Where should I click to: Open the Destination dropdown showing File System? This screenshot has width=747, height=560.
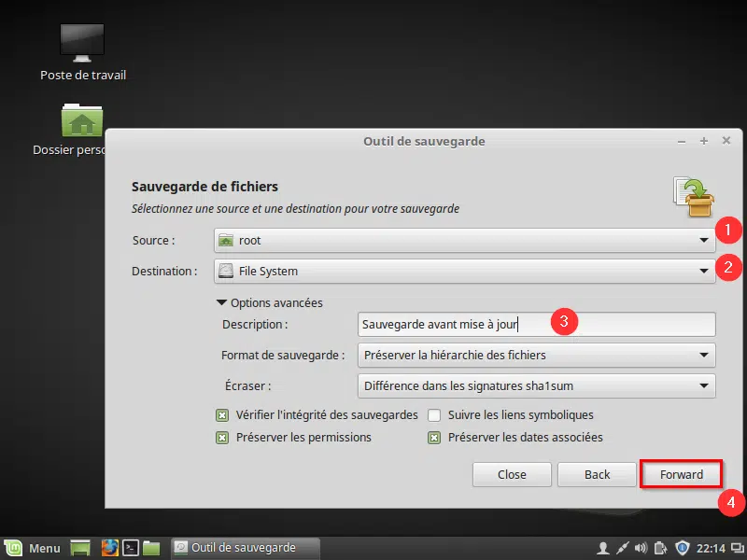tap(464, 271)
